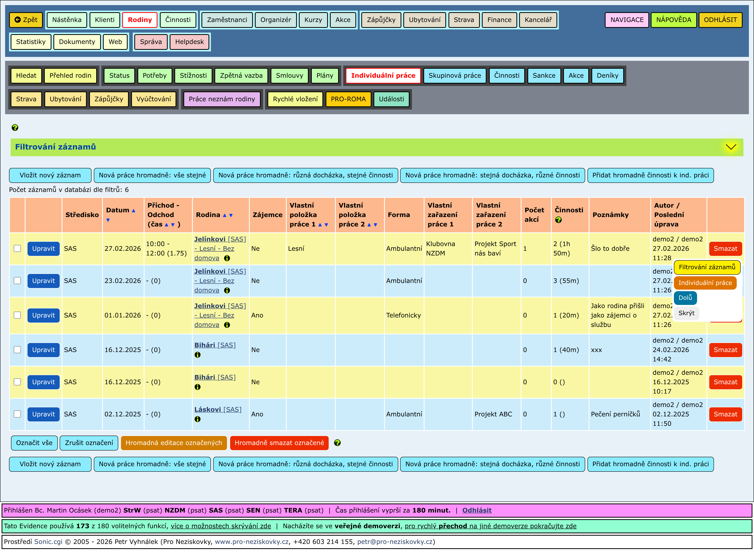This screenshot has height=560, width=754.
Task: Click Vložit nový záznam top button
Action: 50,175
